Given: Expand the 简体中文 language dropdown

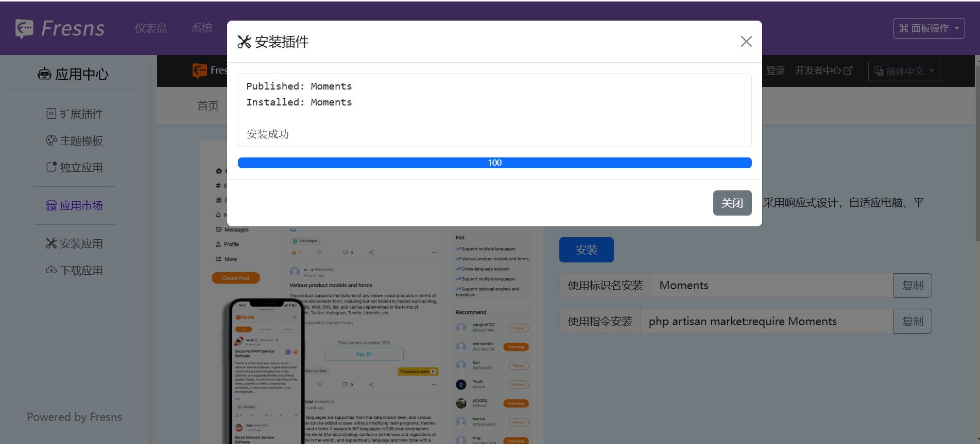Looking at the screenshot, I should 904,71.
